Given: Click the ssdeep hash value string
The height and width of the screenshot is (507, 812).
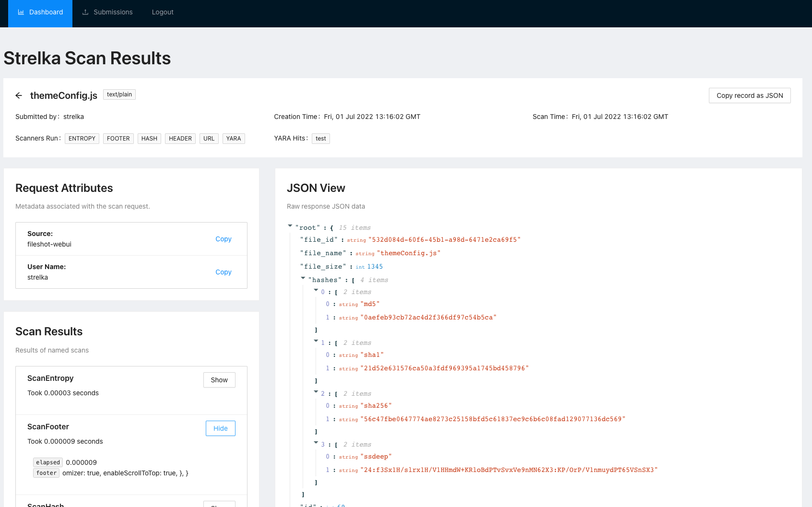Looking at the screenshot, I should (x=509, y=470).
